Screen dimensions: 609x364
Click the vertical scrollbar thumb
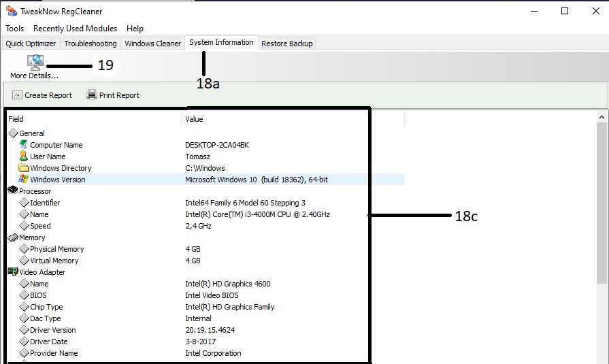point(602,203)
